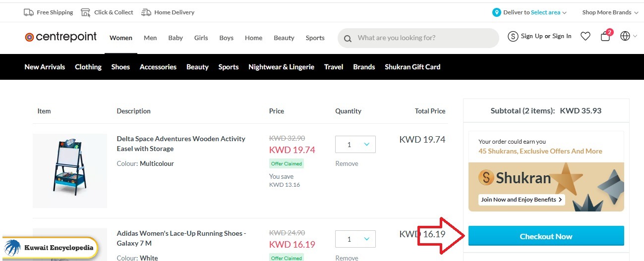
Task: Click the Centrepoint logo
Action: point(61,37)
